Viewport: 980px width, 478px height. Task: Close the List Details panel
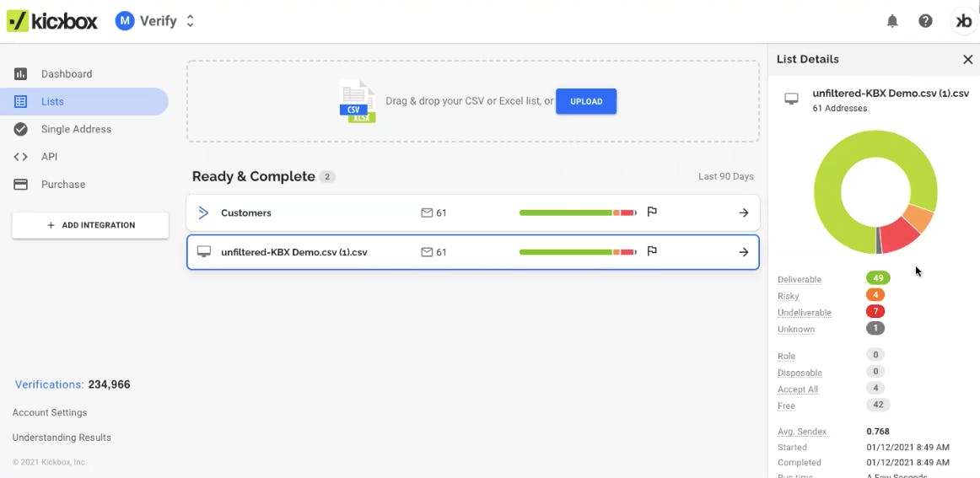pos(968,59)
